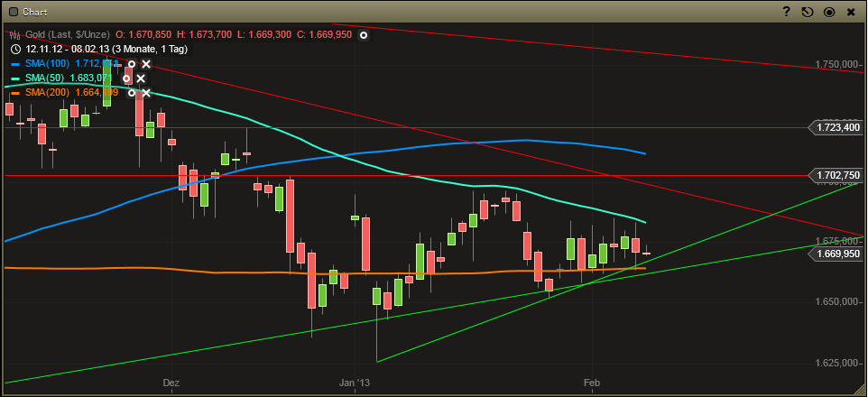
Task: Open the date range 12.11.12 - 08.02.13 selector
Action: point(106,50)
